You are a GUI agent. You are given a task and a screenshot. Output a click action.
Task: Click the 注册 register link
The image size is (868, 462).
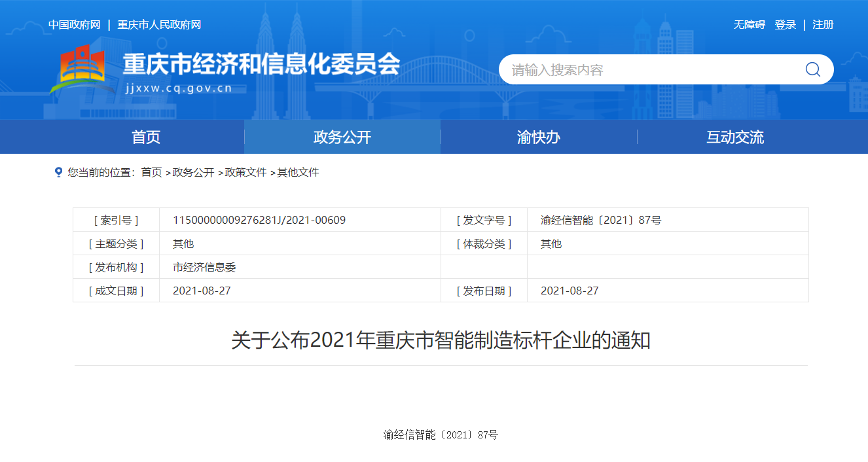click(x=823, y=25)
